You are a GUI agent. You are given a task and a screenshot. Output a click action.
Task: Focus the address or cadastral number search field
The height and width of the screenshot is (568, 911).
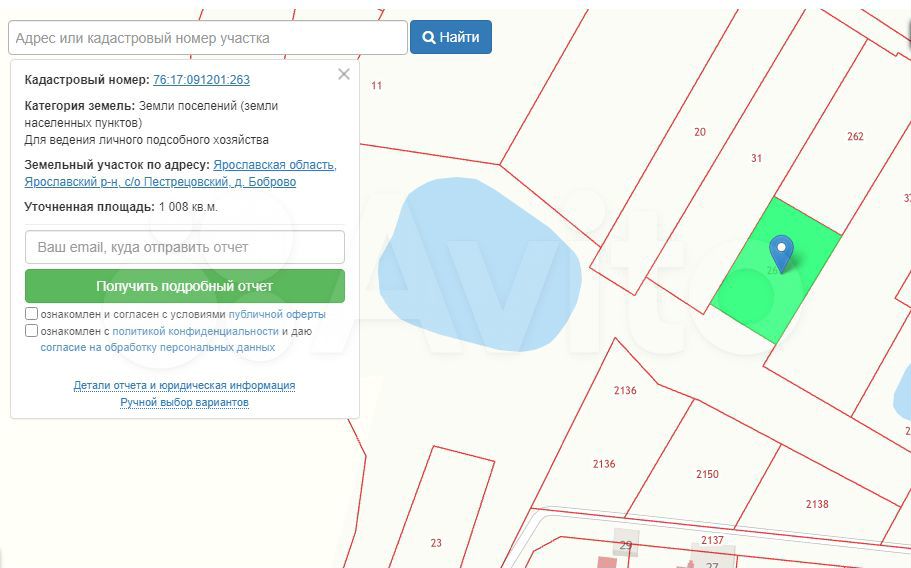click(x=208, y=38)
